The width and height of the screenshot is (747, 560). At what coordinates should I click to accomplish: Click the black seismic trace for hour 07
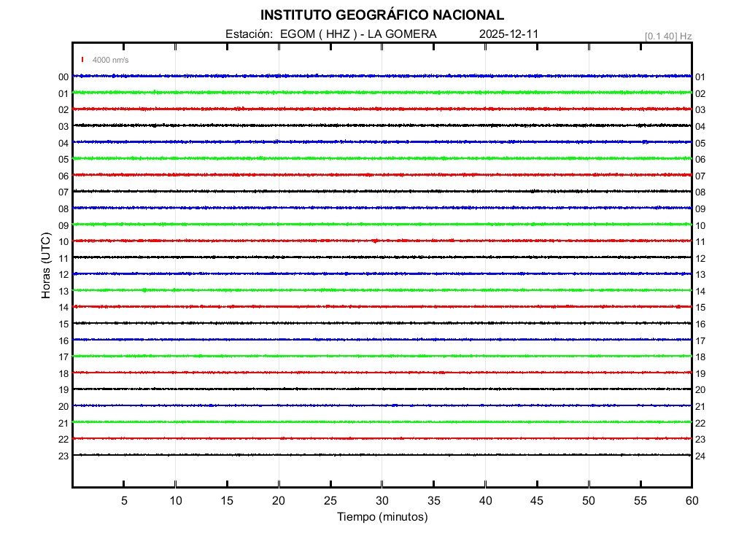pos(382,191)
